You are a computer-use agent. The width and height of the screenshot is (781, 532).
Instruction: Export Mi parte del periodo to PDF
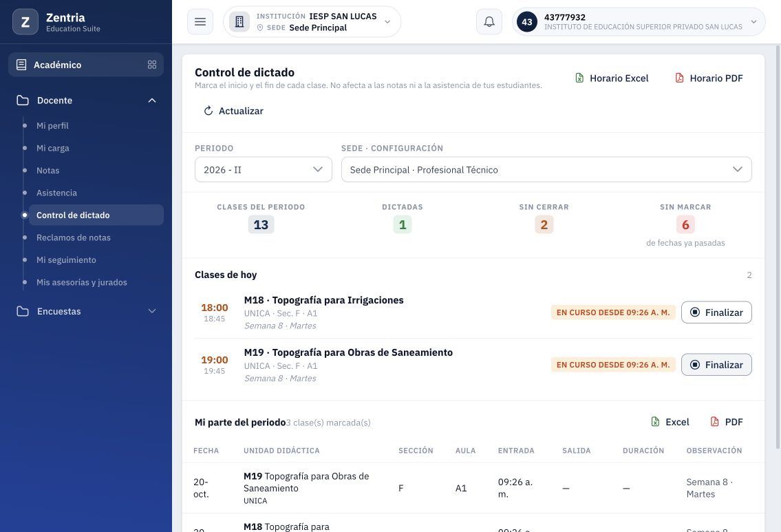[726, 422]
